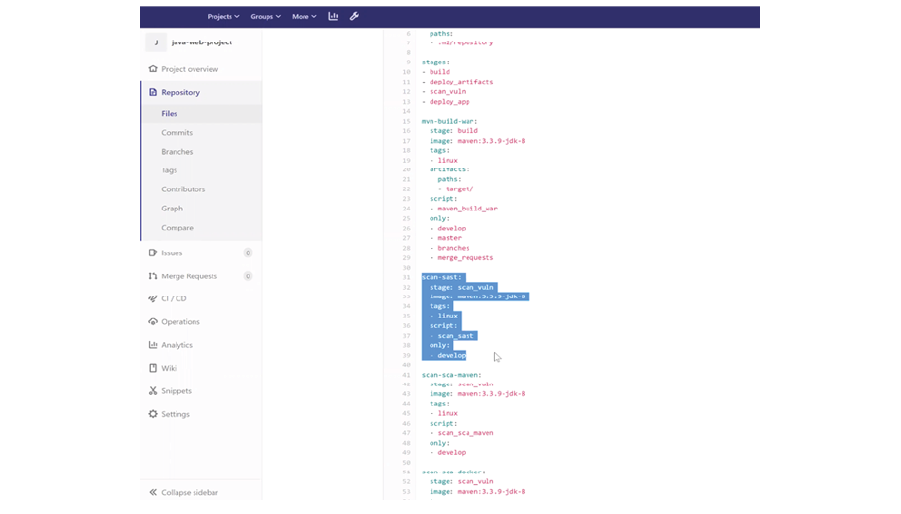
Task: Click the Operations icon
Action: (153, 322)
